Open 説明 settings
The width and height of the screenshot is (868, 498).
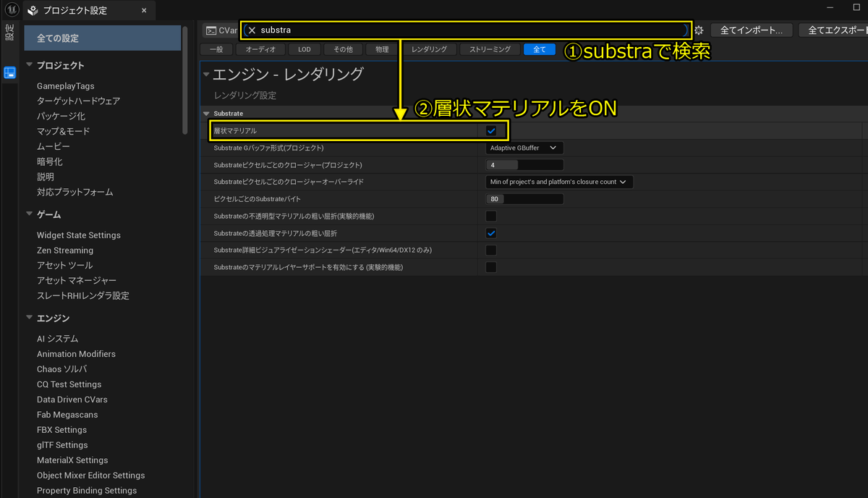46,177
